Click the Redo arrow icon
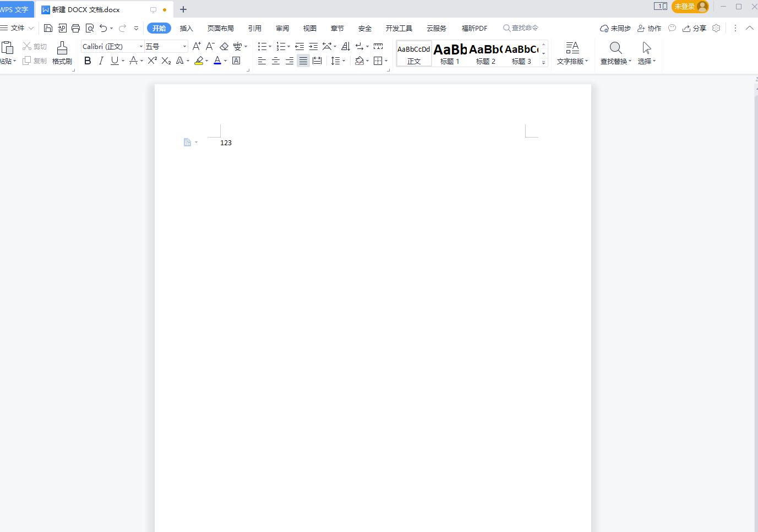 pos(122,28)
